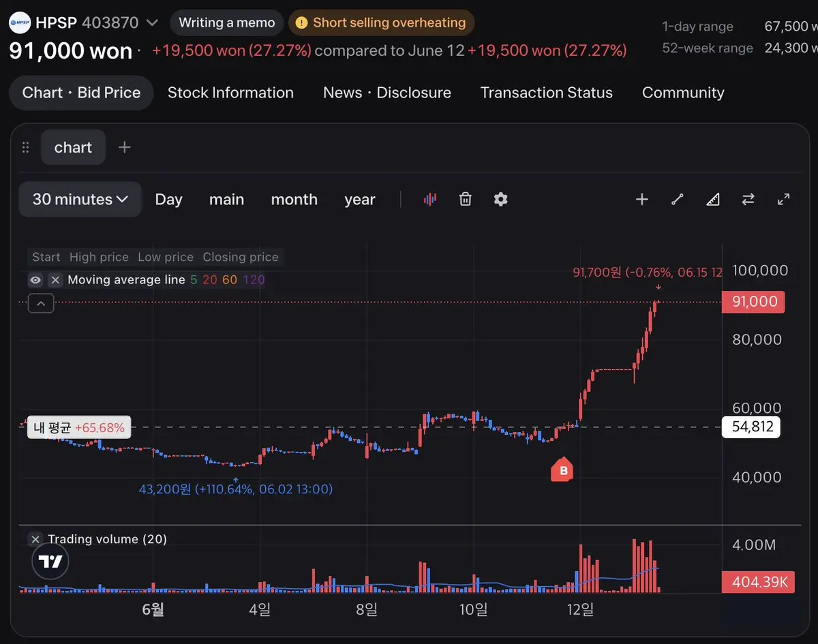818x644 pixels.
Task: Click the 12일 date axis label
Action: 580,609
